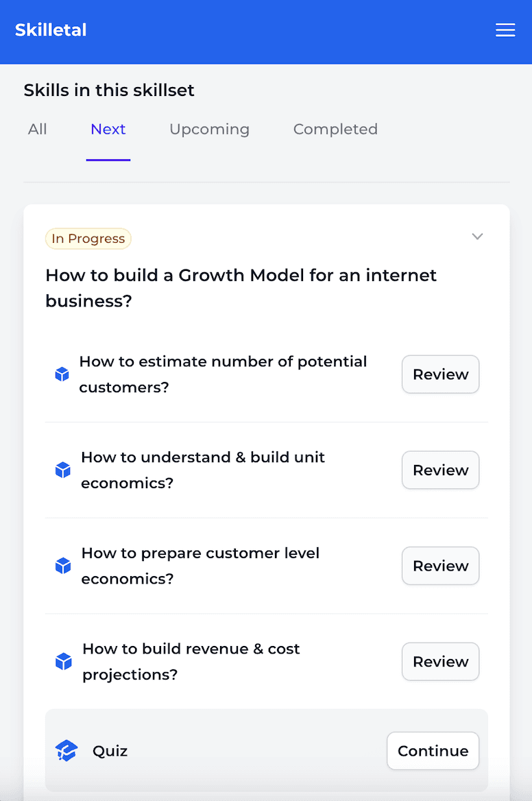Switch to the All tab
Image resolution: width=532 pixels, height=801 pixels.
pyautogui.click(x=38, y=130)
